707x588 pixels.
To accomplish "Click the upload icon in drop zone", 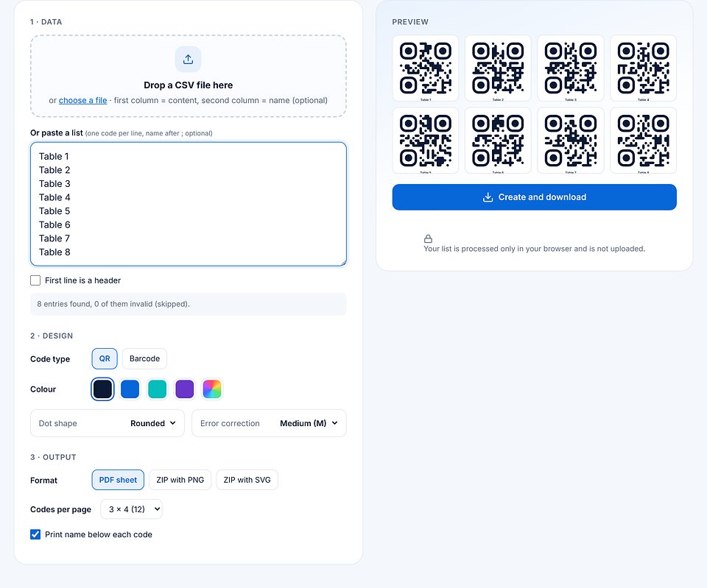I will pyautogui.click(x=188, y=60).
